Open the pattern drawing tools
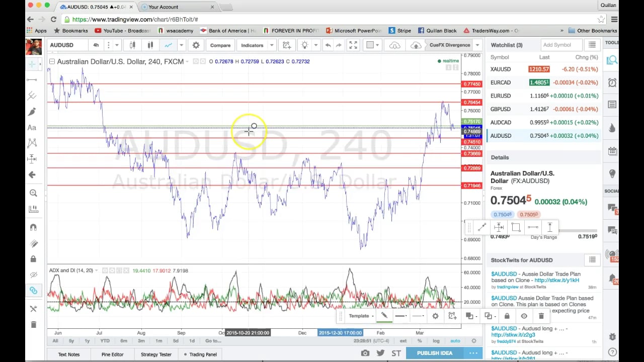This screenshot has height=362, width=644. click(33, 143)
